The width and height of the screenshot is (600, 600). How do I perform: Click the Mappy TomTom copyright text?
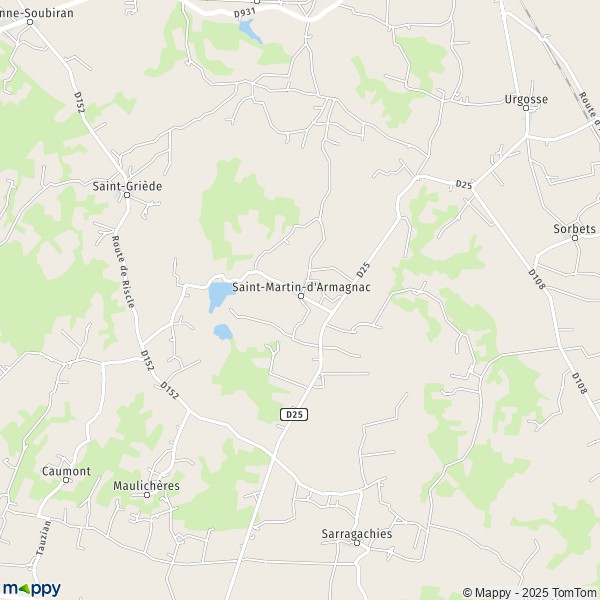529,592
